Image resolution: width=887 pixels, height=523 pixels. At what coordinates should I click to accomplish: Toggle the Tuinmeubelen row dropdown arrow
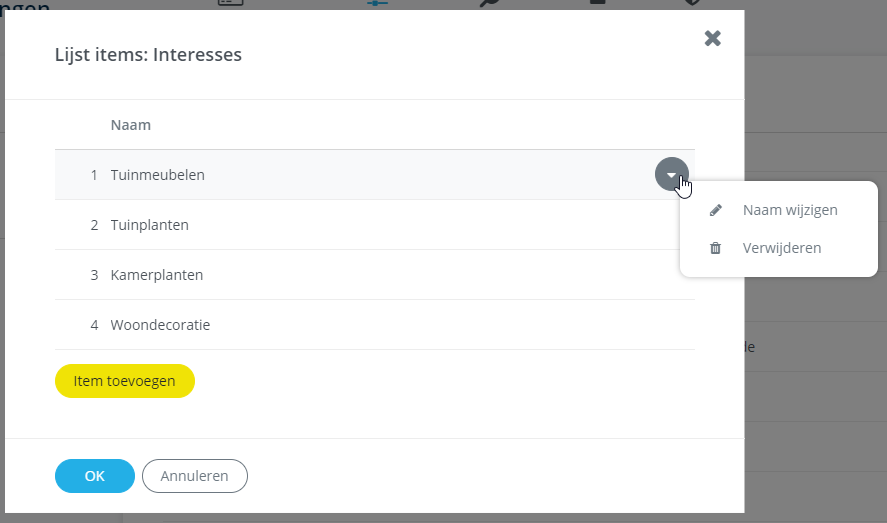tap(671, 174)
